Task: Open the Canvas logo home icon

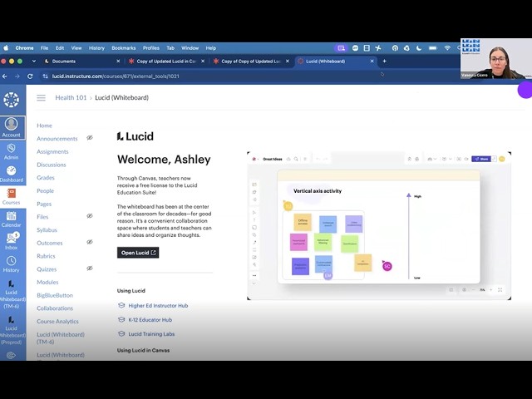Action: 11,100
